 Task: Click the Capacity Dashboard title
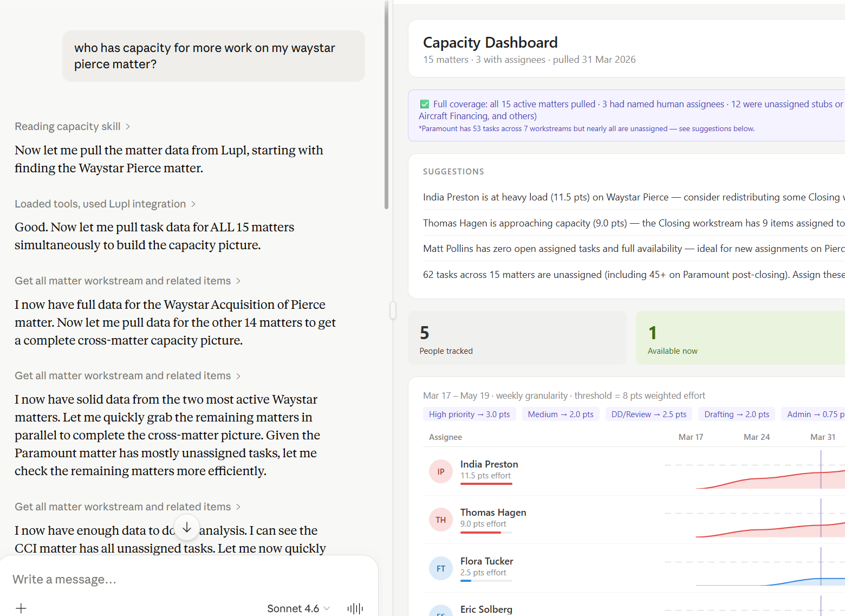(x=490, y=42)
